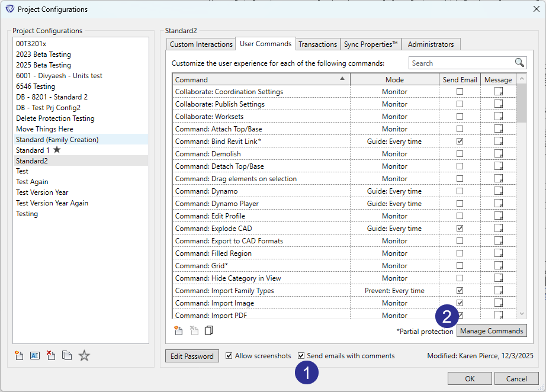Click the Manage Commands button
This screenshot has width=546, height=392.
492,331
